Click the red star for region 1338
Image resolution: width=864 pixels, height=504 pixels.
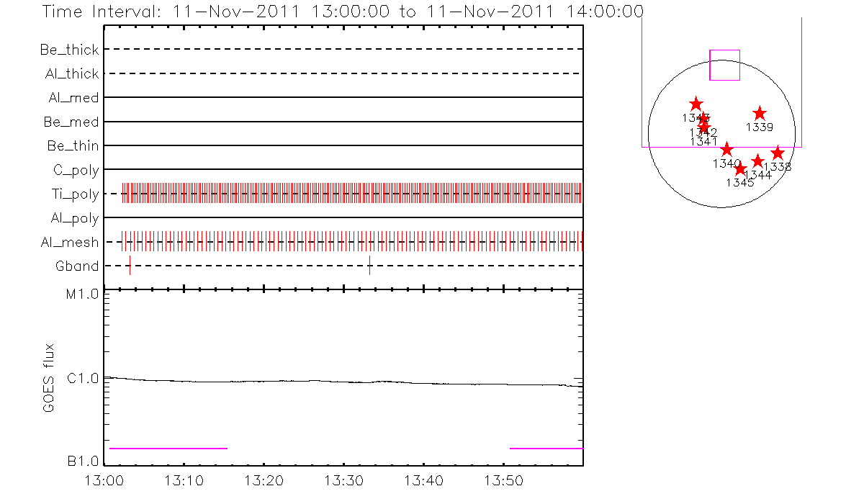tap(778, 153)
